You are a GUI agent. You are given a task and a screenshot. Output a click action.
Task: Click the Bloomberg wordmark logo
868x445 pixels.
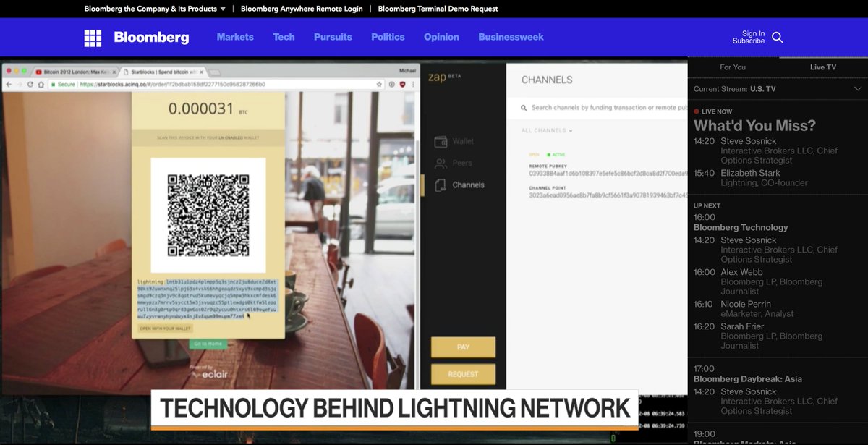tap(151, 38)
